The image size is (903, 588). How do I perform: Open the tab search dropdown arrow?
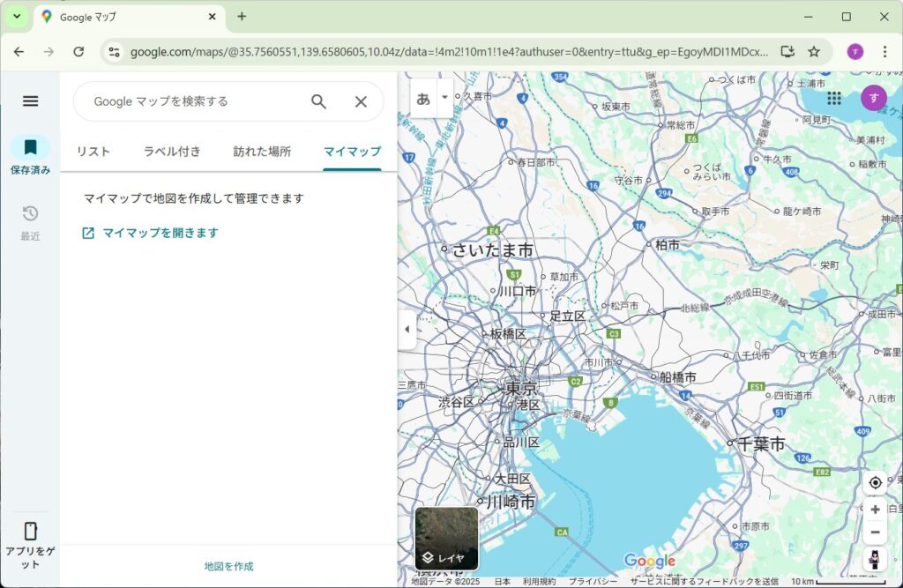pos(18,16)
